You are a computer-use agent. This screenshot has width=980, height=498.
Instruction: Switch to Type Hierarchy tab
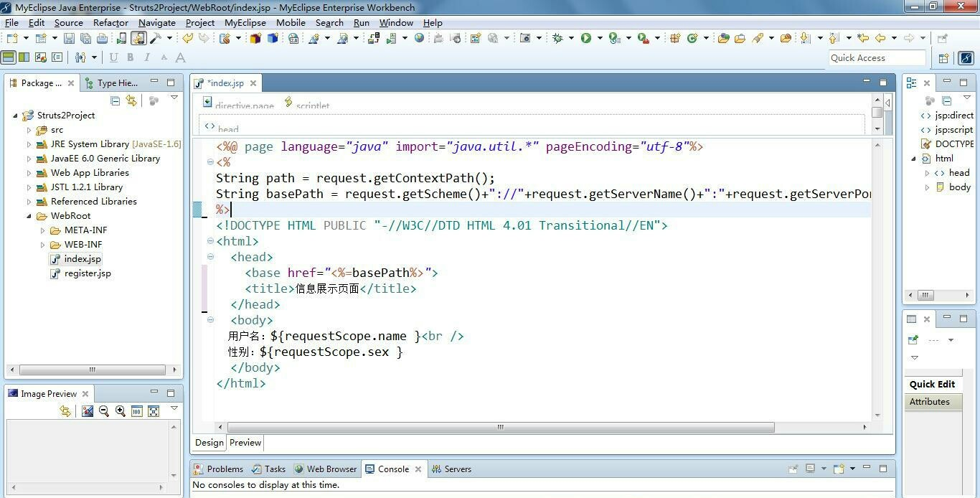[x=111, y=83]
